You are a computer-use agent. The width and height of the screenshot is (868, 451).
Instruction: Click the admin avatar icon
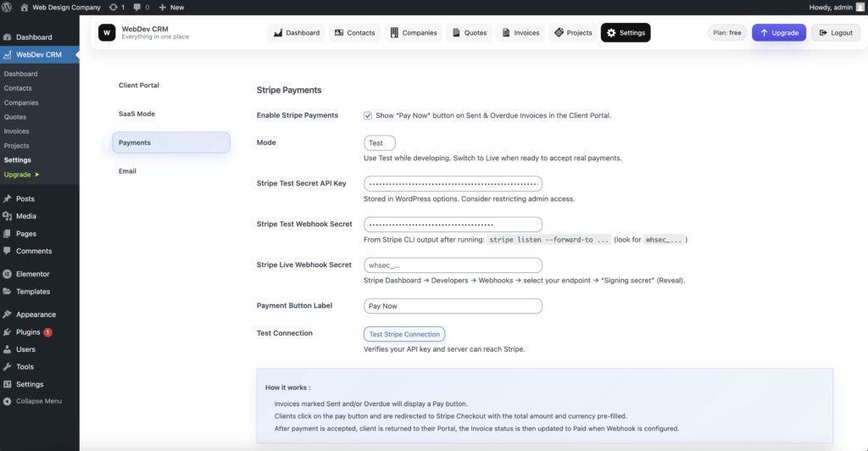tap(860, 7)
